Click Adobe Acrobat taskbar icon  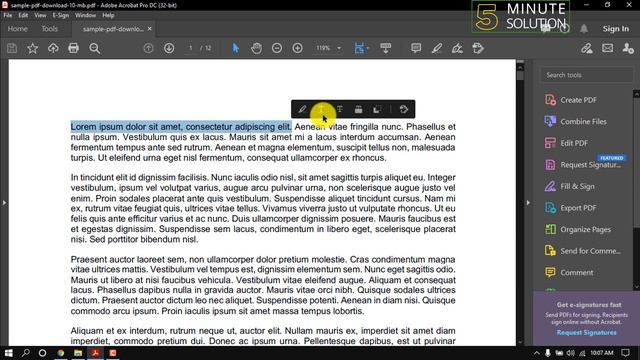click(96, 353)
